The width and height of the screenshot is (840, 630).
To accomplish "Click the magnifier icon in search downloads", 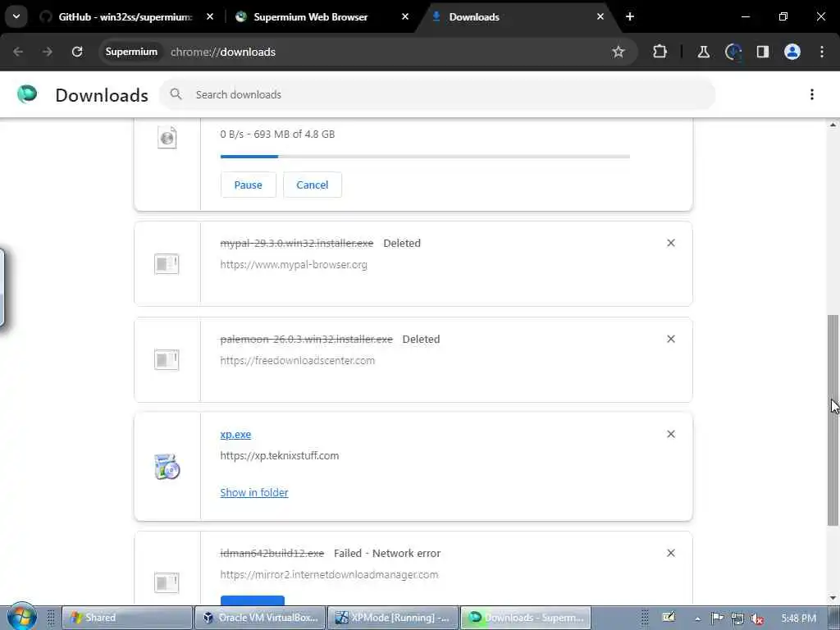I will 176,94.
